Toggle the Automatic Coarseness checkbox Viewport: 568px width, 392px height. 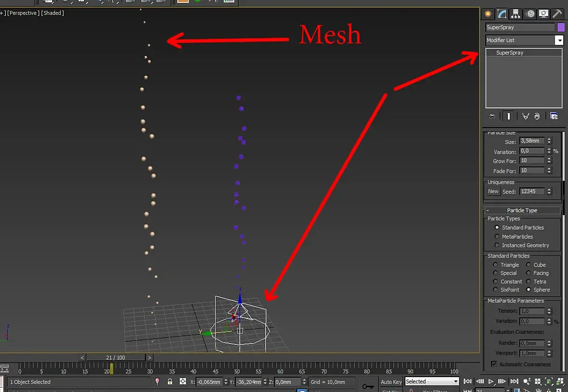[494, 364]
